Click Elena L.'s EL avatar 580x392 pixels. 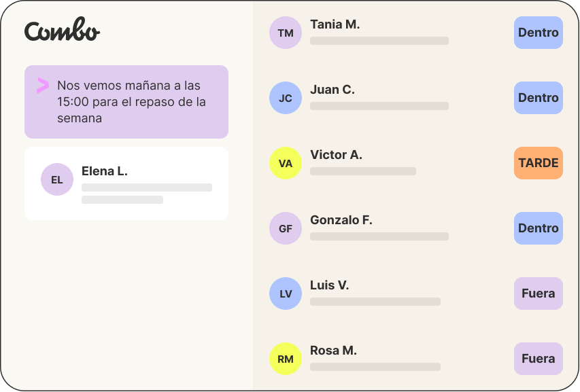click(x=57, y=179)
